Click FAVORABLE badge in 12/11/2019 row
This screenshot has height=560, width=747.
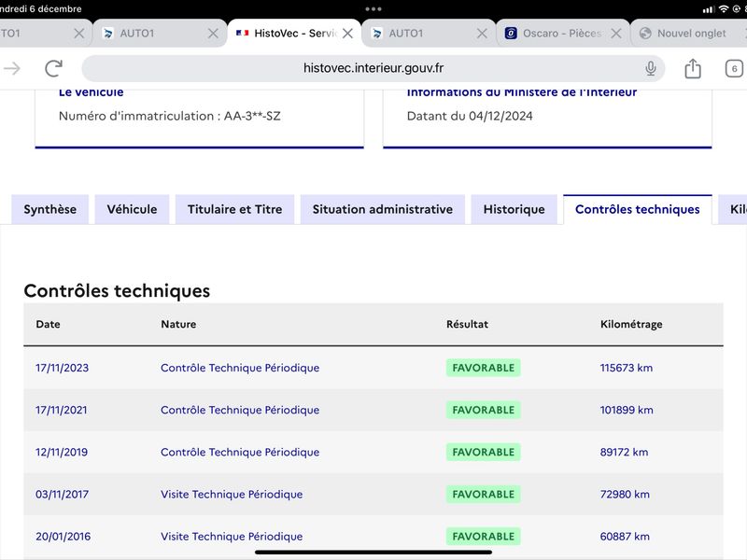483,452
